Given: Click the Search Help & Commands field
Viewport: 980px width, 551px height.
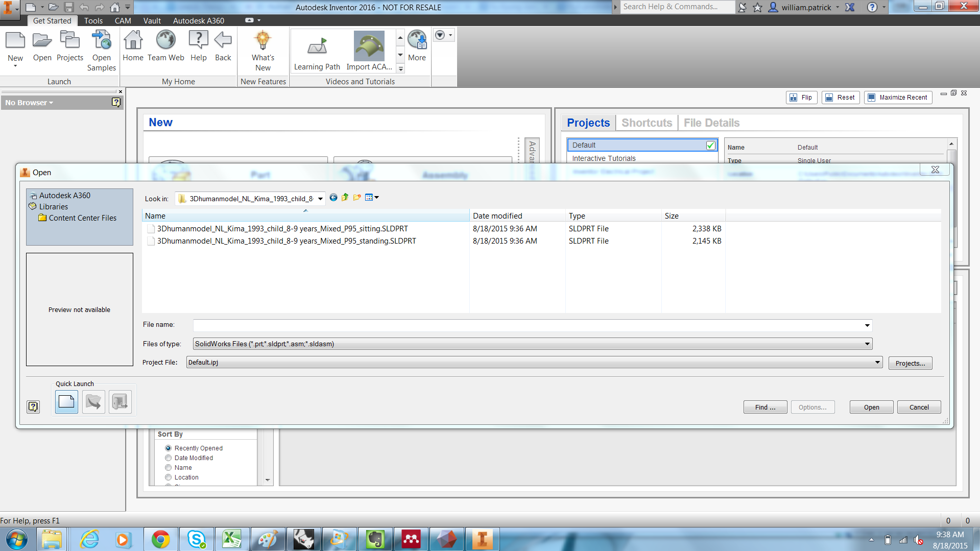Looking at the screenshot, I should tap(677, 7).
